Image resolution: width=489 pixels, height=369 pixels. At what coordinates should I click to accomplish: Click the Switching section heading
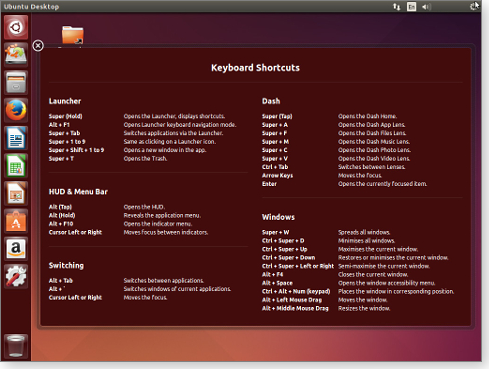tap(66, 266)
